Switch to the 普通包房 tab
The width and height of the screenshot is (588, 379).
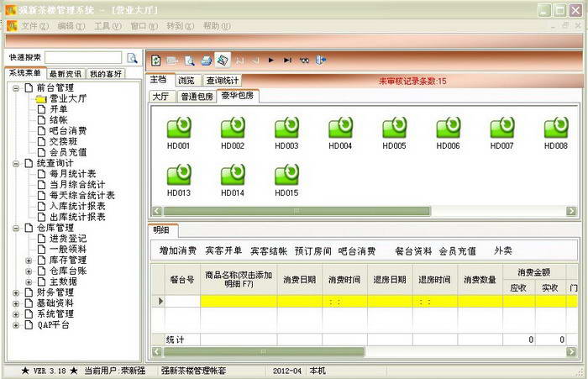pos(197,97)
